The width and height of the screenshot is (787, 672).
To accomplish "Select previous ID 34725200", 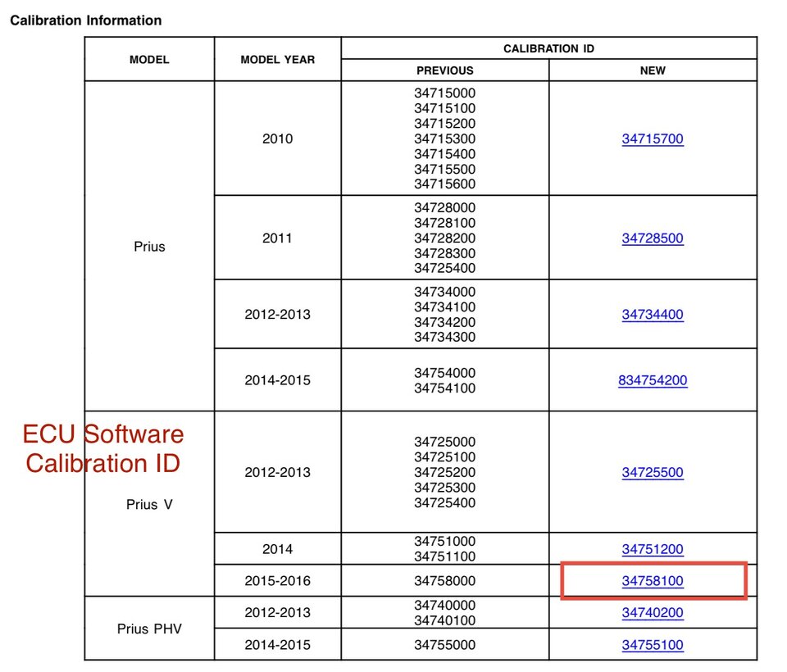I will point(444,472).
